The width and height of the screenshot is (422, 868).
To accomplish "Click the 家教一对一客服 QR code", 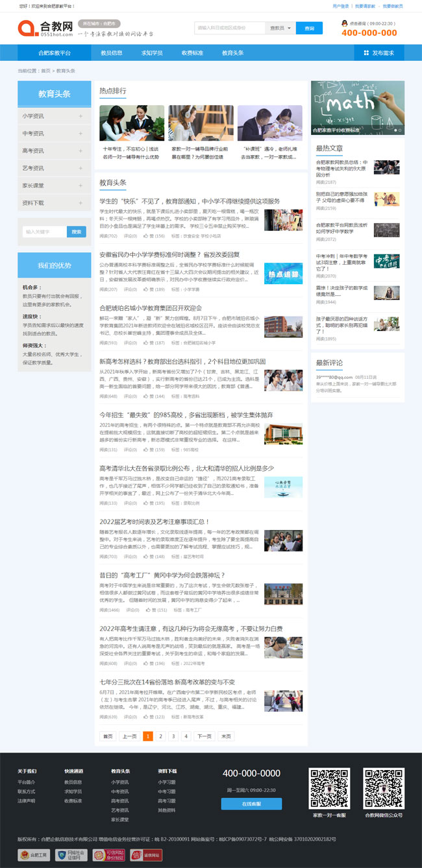I will (329, 788).
